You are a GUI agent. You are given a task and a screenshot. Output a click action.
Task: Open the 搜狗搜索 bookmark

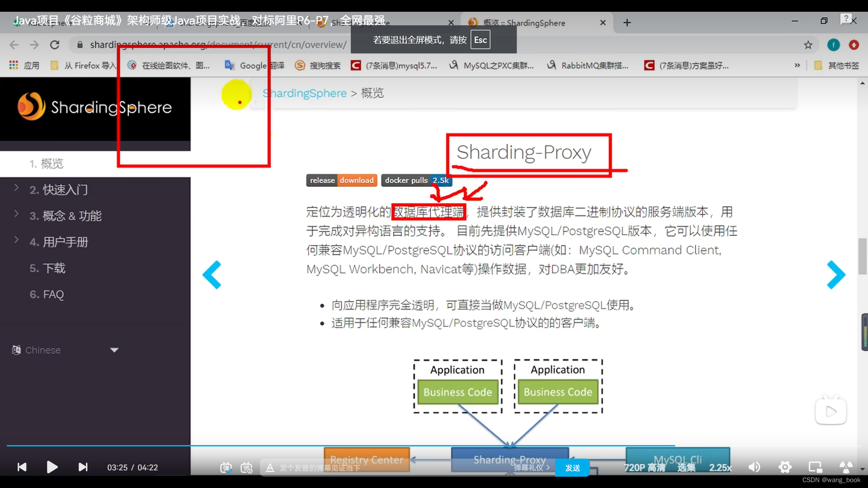[x=318, y=66]
